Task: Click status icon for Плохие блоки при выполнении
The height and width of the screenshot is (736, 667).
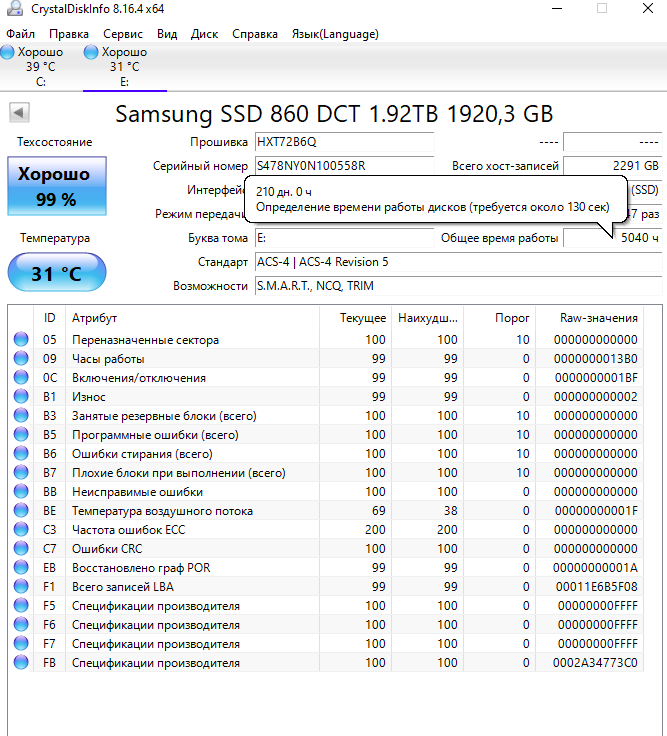Action: (21, 472)
